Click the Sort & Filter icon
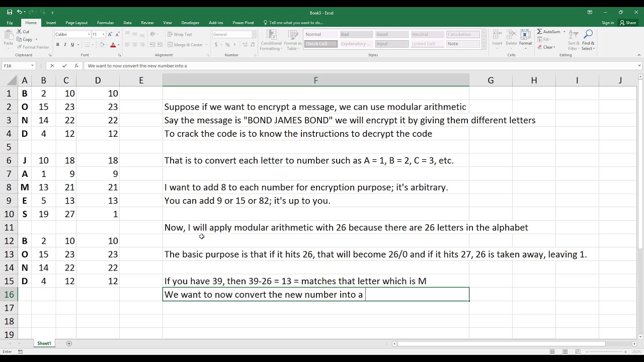 click(574, 35)
